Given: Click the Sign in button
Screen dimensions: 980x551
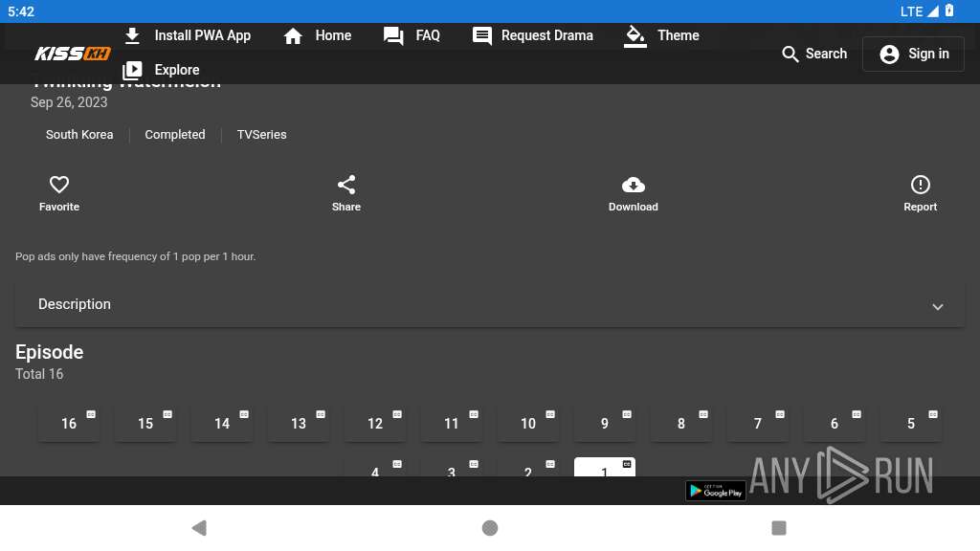Looking at the screenshot, I should (x=914, y=54).
